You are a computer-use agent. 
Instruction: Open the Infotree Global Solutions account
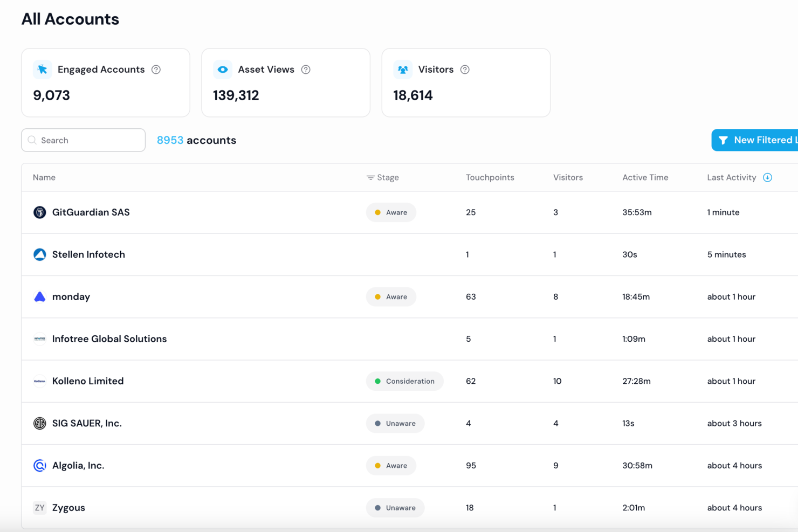coord(109,339)
